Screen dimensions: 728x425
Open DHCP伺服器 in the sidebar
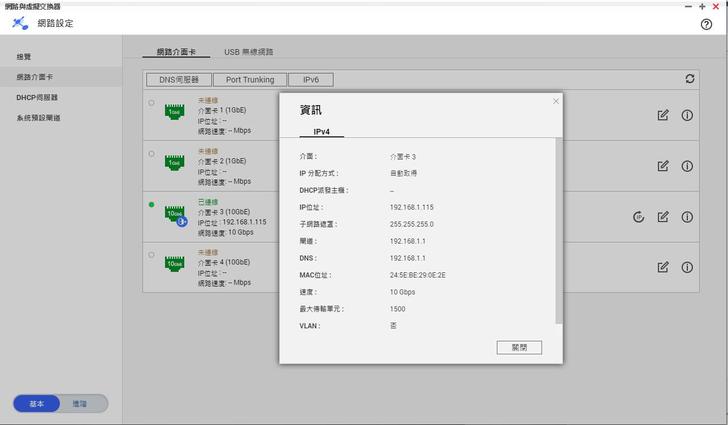[37, 98]
